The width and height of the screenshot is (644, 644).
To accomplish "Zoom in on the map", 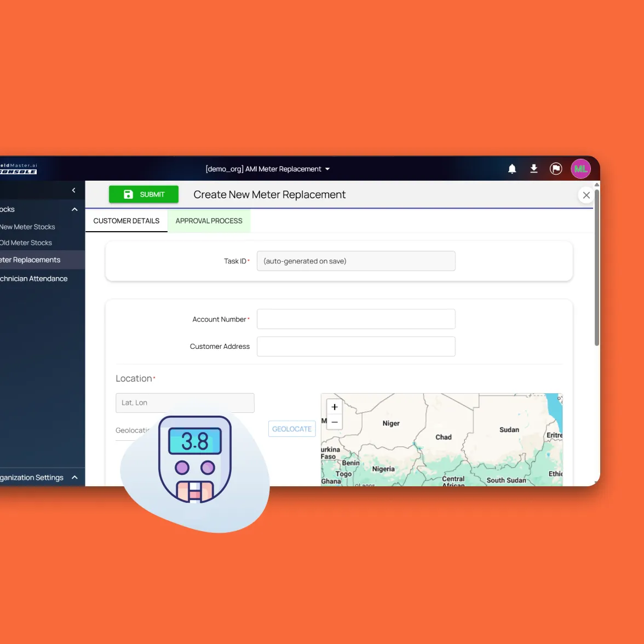I will coord(334,407).
